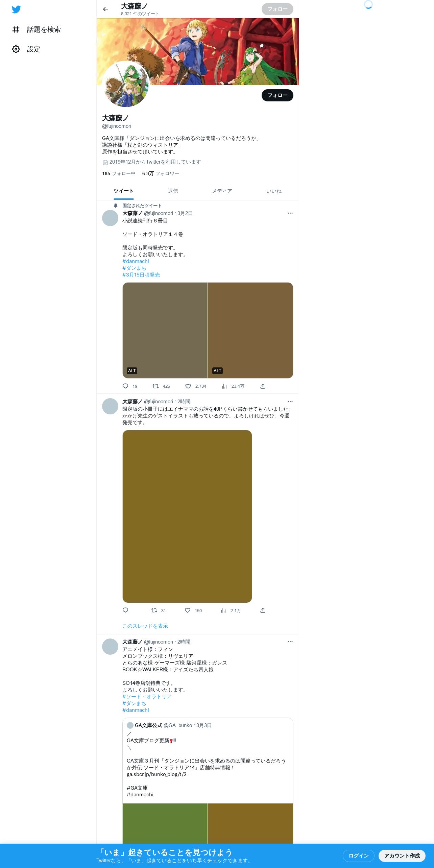Image resolution: width=434 pixels, height=868 pixels.
Task: Open the このスレッドを表示 link
Action: [145, 626]
